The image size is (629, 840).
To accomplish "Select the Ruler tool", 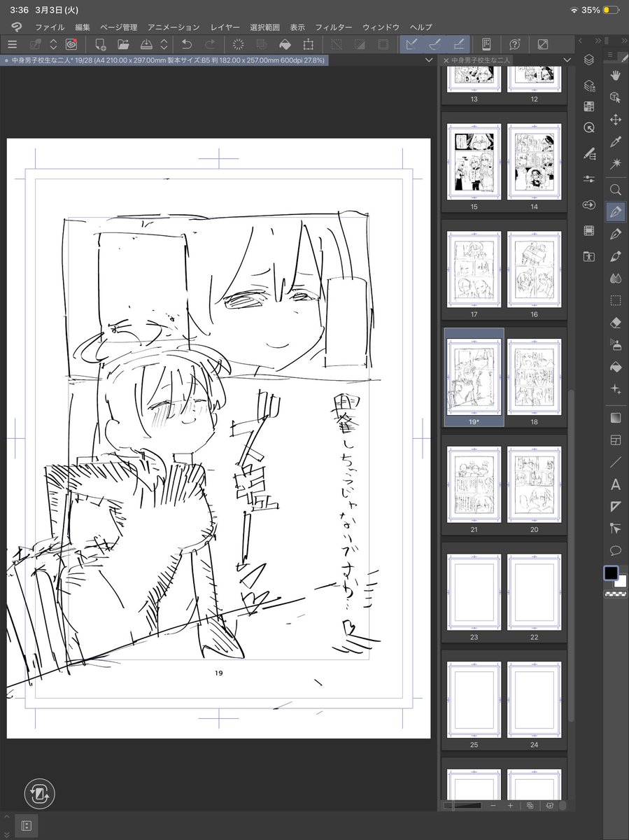I will click(616, 506).
